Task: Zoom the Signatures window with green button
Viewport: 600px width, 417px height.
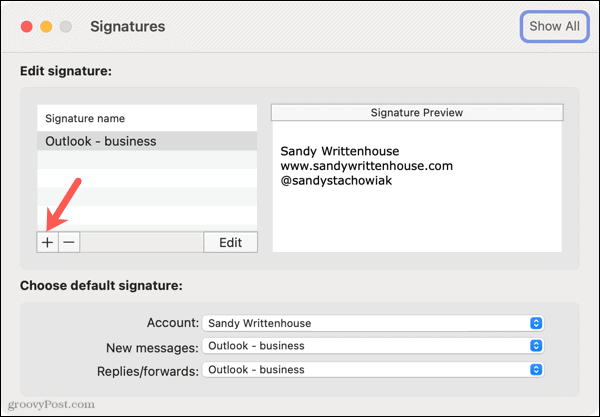Action: tap(68, 26)
